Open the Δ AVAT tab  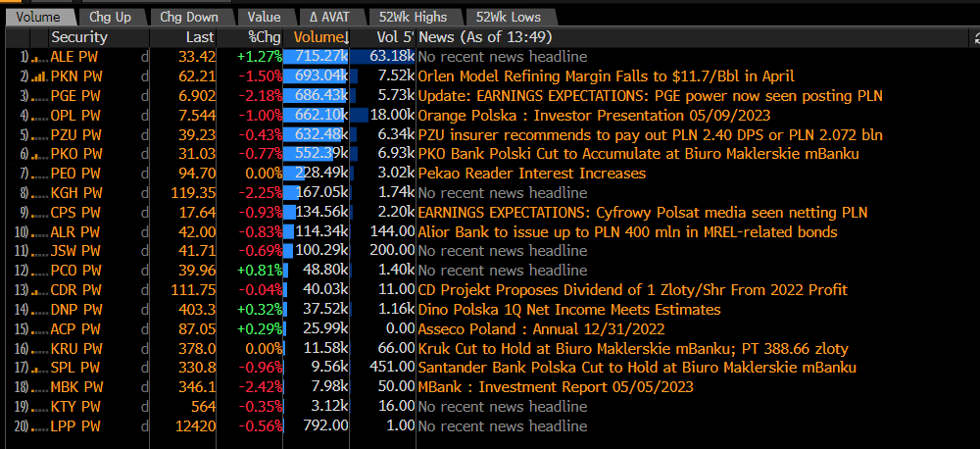pyautogui.click(x=328, y=18)
